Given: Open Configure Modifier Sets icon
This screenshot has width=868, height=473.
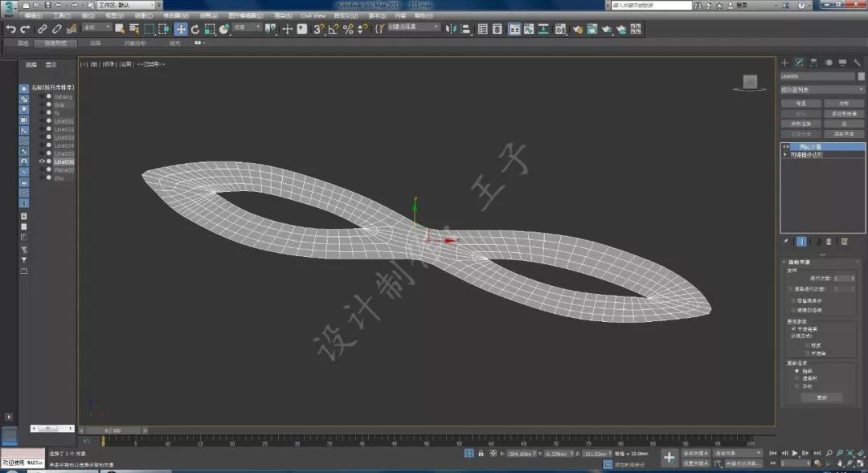Looking at the screenshot, I should coord(845,242).
